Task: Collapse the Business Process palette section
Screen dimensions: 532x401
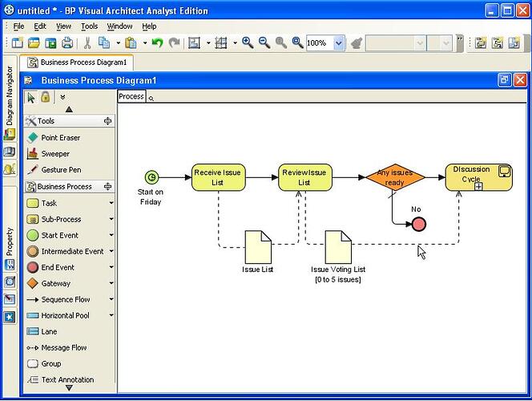Action: pos(107,186)
